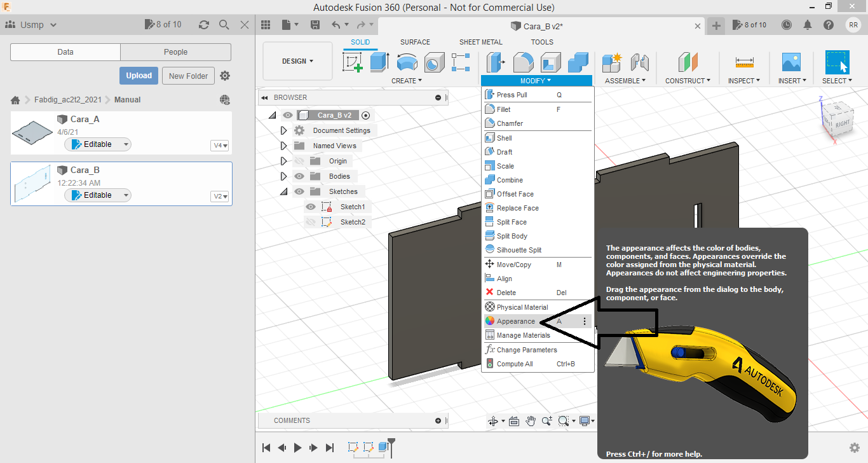This screenshot has width=868, height=463.
Task: Open the Show Data Panel grid icon
Action: (x=266, y=25)
